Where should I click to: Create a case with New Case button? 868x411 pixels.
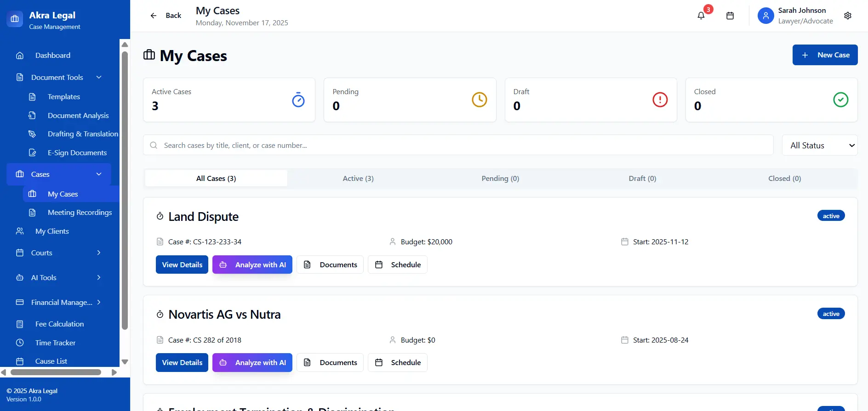[825, 55]
